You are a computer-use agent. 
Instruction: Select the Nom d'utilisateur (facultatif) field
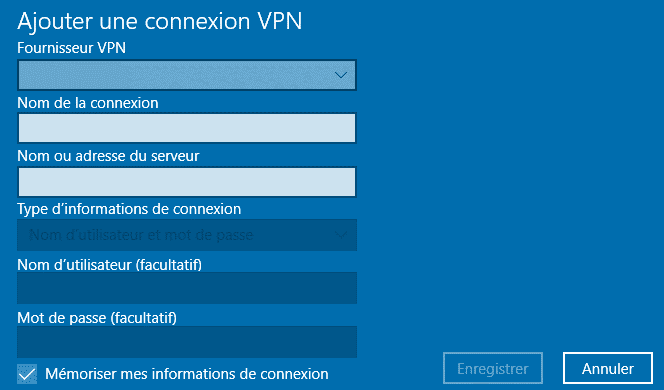187,288
